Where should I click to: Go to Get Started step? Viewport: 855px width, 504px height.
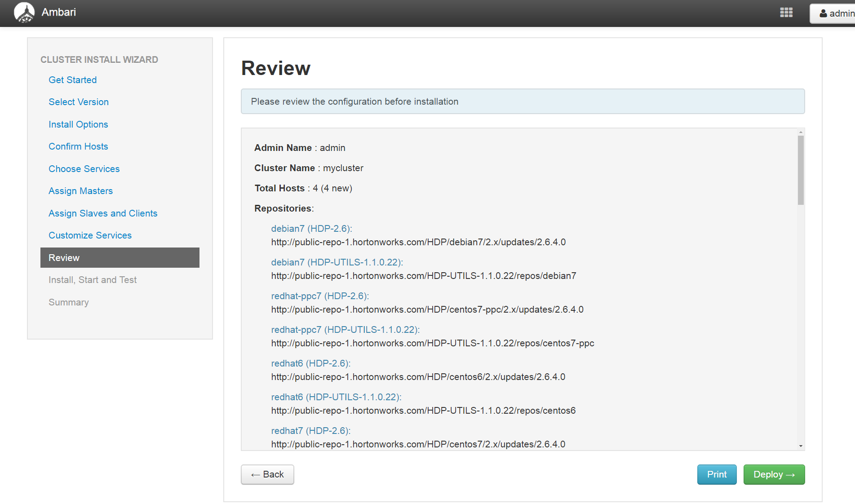pyautogui.click(x=73, y=80)
